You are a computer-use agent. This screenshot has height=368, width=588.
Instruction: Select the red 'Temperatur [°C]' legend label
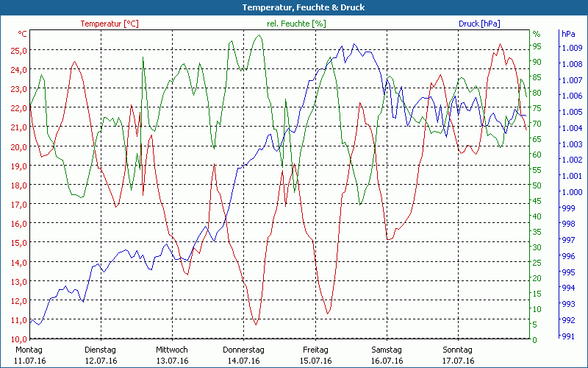109,24
